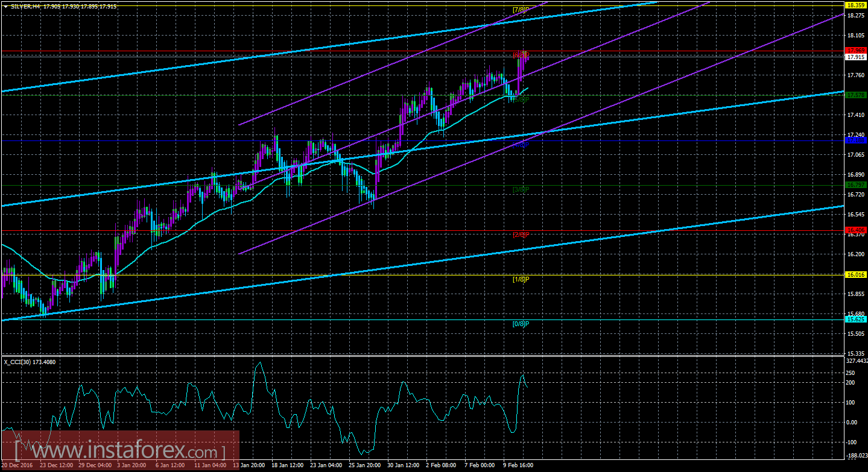The width and height of the screenshot is (868, 472).
Task: Click the red 16.406 price tag
Action: pyautogui.click(x=856, y=230)
